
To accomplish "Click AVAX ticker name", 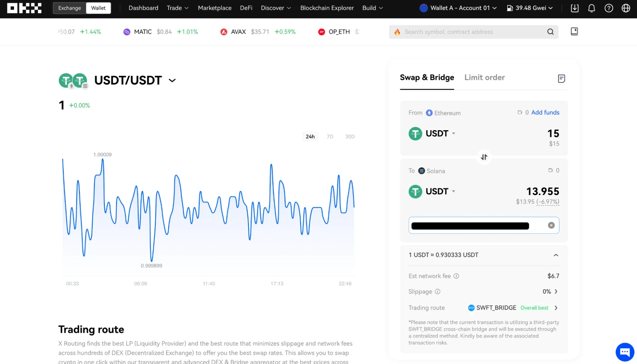I will [238, 32].
